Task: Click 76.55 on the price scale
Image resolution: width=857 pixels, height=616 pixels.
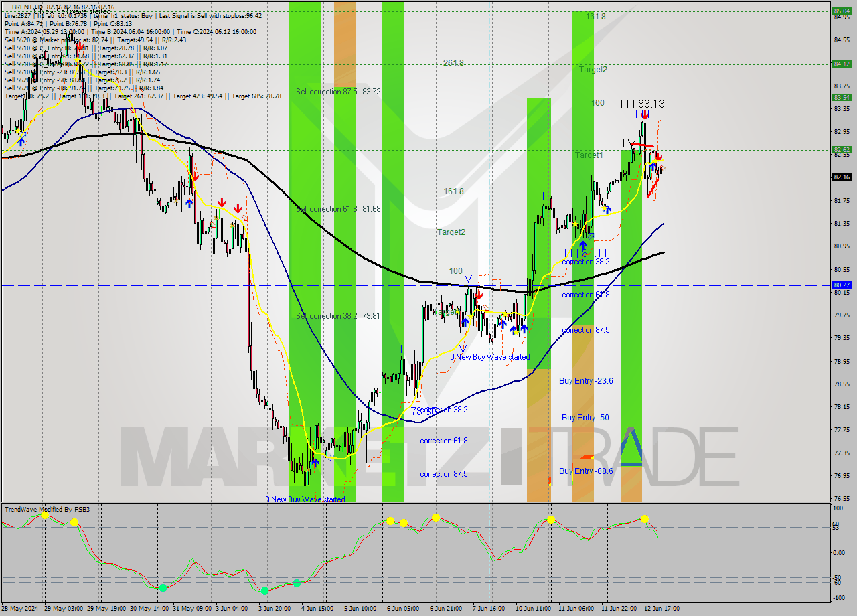Action: tap(842, 499)
